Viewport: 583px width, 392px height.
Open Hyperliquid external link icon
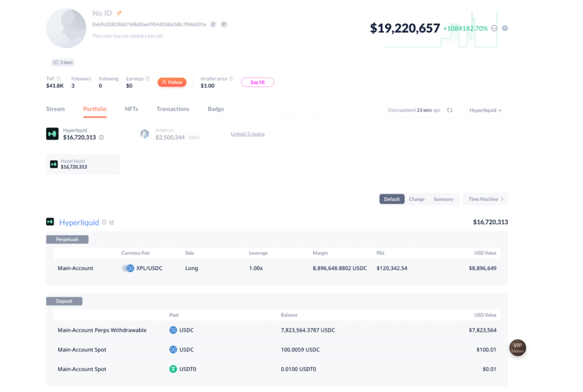coord(112,222)
